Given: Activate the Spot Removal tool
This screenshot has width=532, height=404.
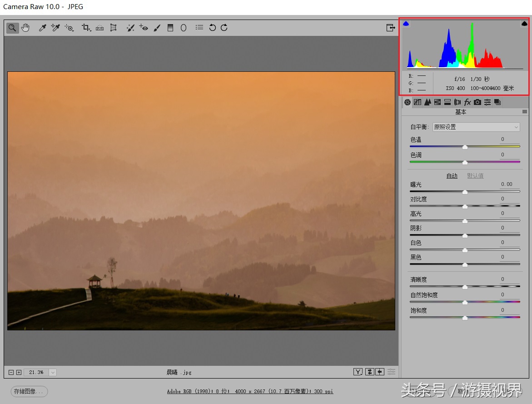Looking at the screenshot, I should tap(130, 28).
